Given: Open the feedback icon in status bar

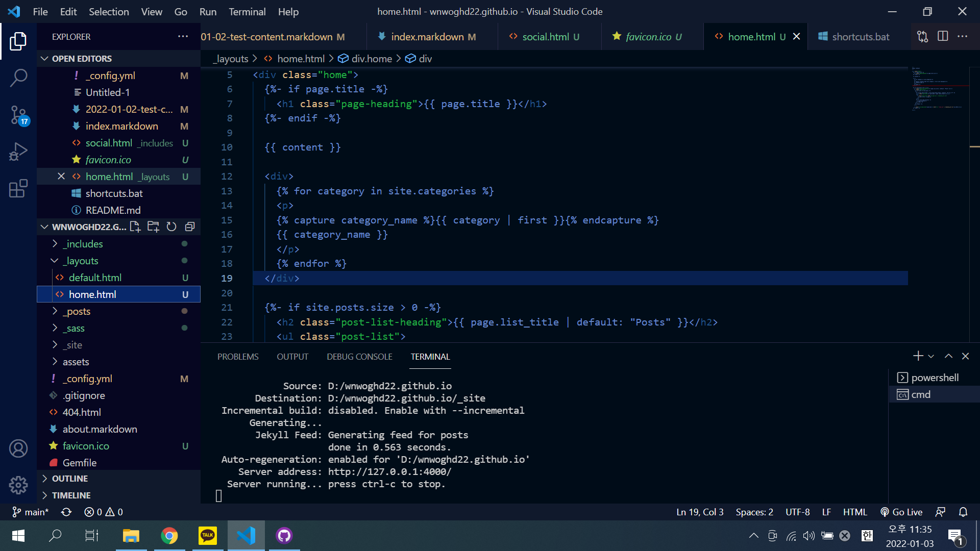Looking at the screenshot, I should pyautogui.click(x=940, y=512).
